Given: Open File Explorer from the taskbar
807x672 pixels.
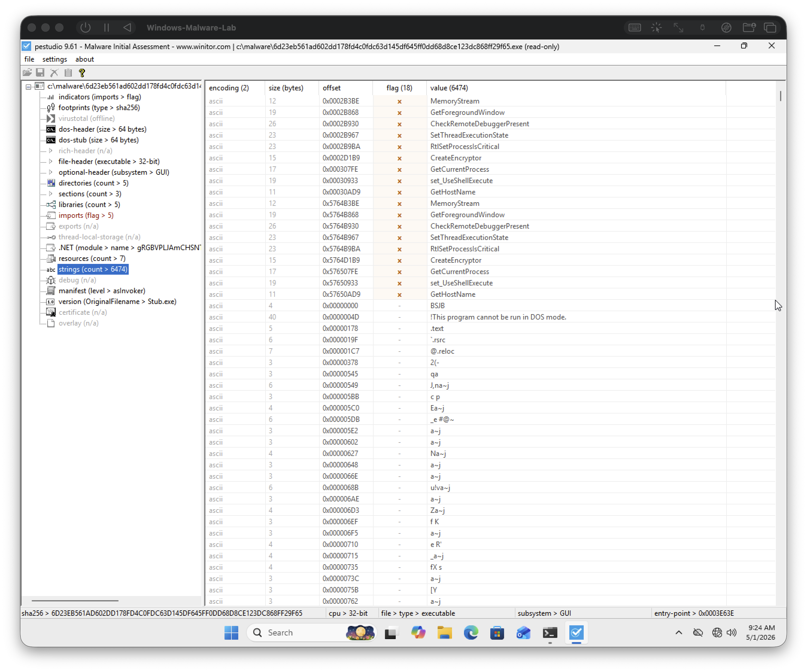Looking at the screenshot, I should 445,633.
